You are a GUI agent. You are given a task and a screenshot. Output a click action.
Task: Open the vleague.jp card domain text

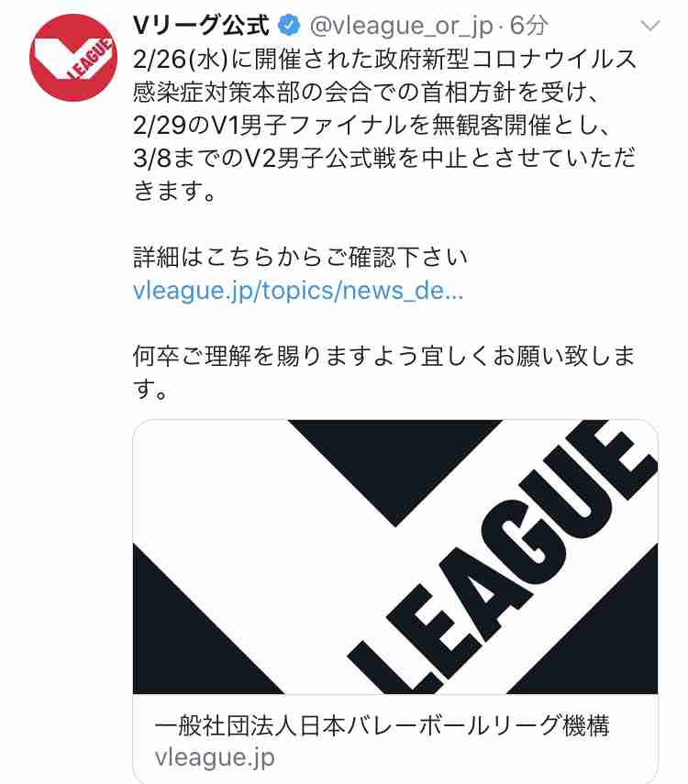coord(215,757)
